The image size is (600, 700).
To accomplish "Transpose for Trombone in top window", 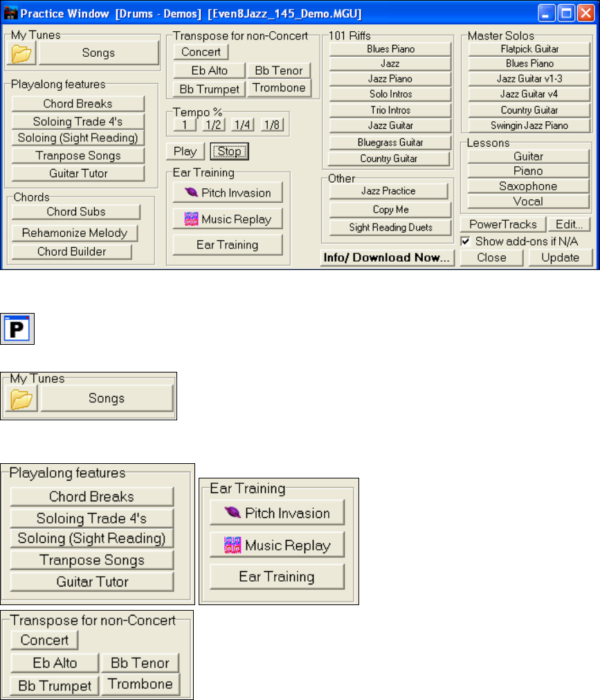I will pos(279,87).
